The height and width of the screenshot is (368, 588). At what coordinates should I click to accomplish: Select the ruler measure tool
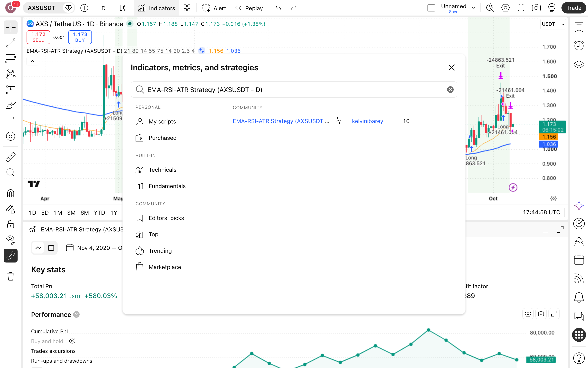coord(10,157)
